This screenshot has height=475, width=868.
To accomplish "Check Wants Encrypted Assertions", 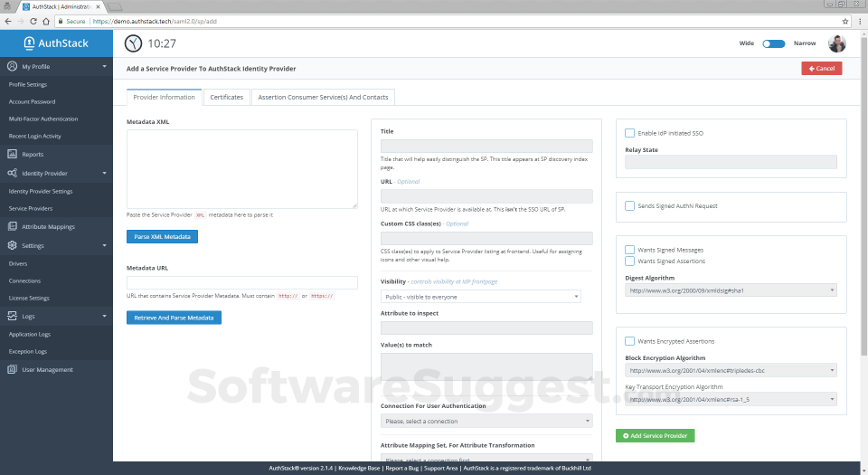I will point(629,341).
